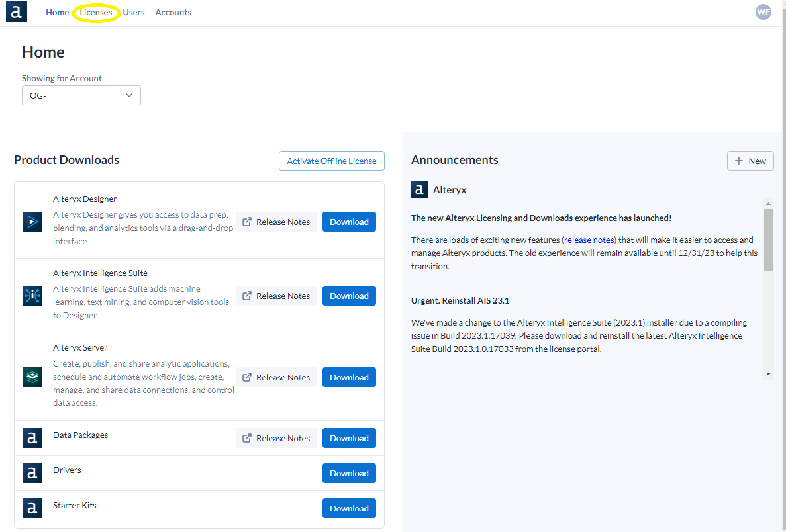Viewport: 786px width, 532px height.
Task: Download Alteryx Designer
Action: click(x=349, y=222)
